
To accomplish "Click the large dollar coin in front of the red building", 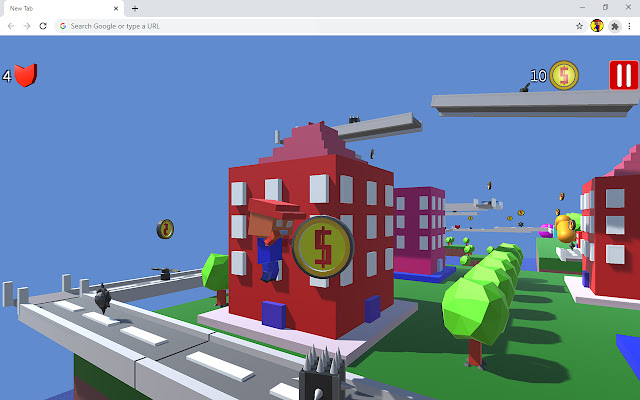I will [x=323, y=247].
